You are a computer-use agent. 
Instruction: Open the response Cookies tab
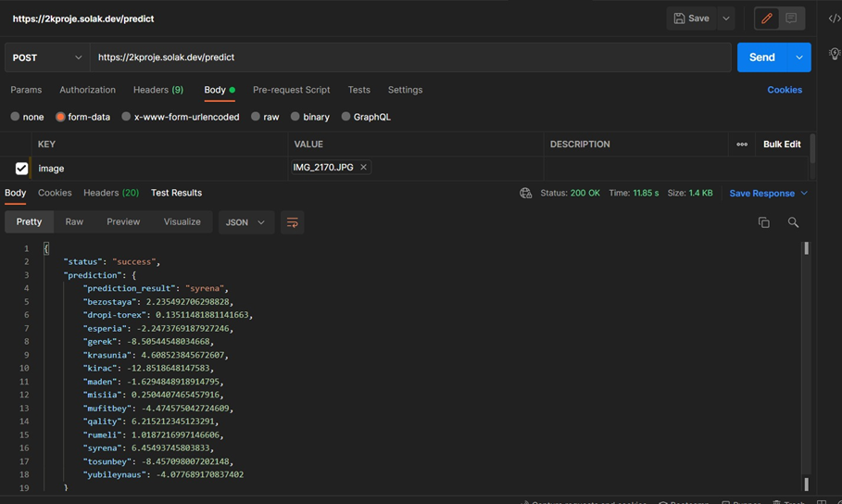click(x=55, y=193)
